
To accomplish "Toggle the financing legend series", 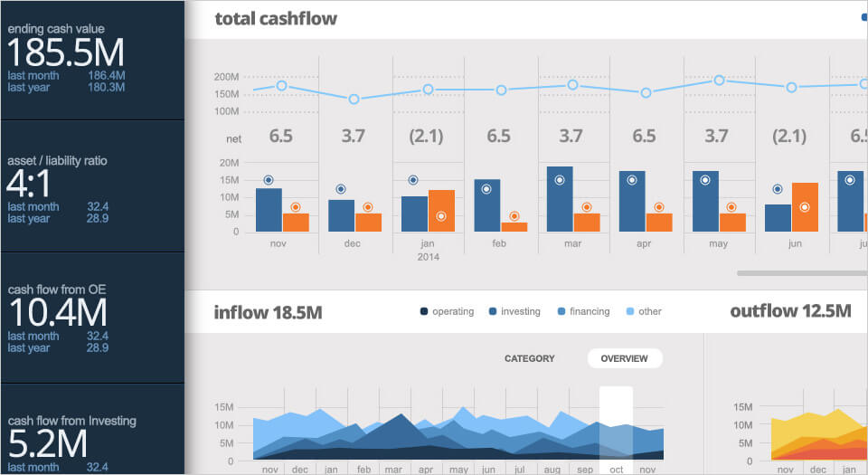I will click(x=582, y=311).
